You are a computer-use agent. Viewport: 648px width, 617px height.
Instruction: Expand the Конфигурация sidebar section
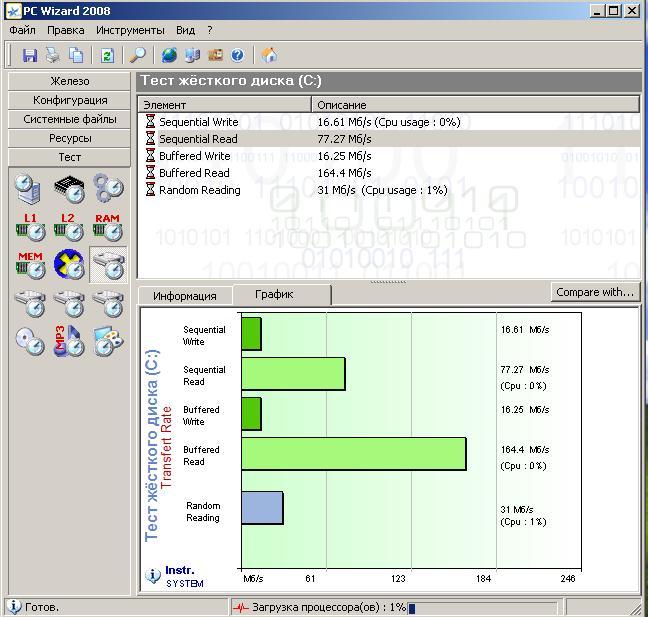coord(69,100)
